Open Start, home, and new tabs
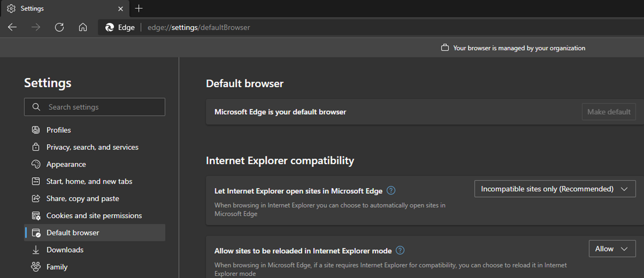Image resolution: width=644 pixels, height=278 pixels. pyautogui.click(x=95, y=181)
